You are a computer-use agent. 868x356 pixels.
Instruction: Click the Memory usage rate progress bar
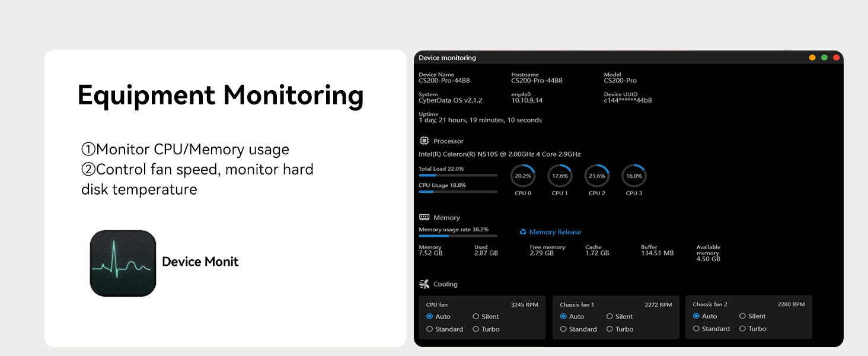pos(457,237)
